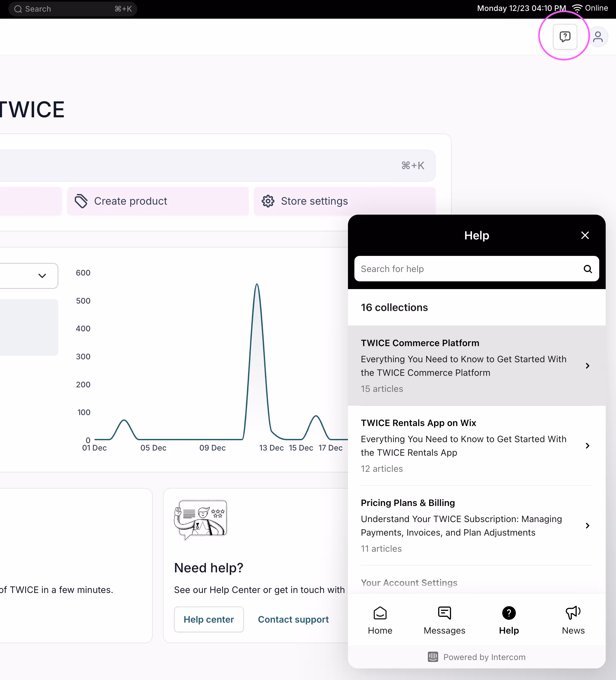
Task: Open the Home tab in Intercom widget
Action: pos(380,620)
